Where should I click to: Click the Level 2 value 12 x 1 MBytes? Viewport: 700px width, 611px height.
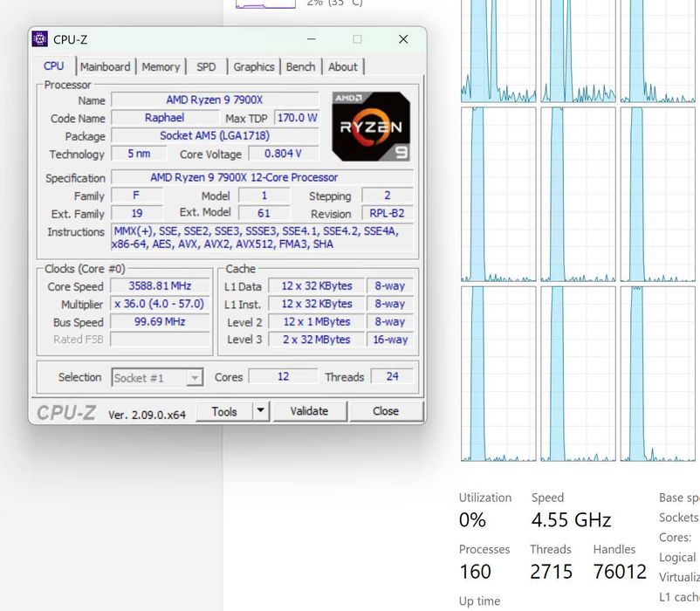coord(317,322)
